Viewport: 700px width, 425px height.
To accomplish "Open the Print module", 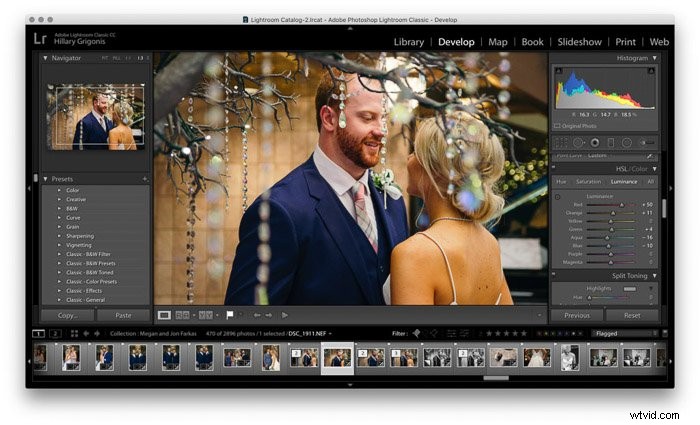I will coord(625,42).
